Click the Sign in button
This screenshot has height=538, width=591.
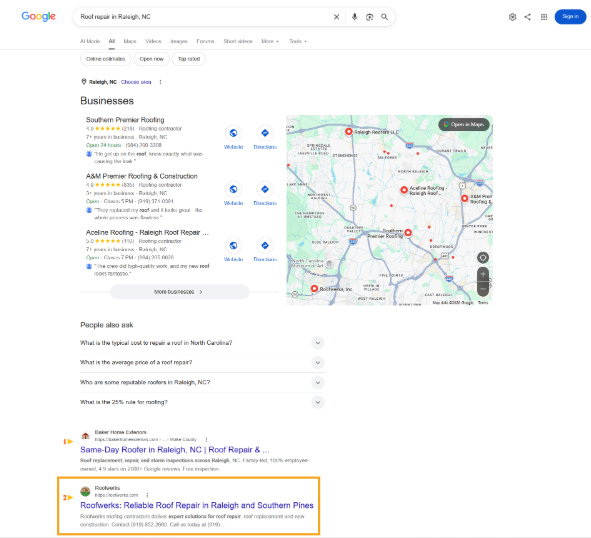570,17
